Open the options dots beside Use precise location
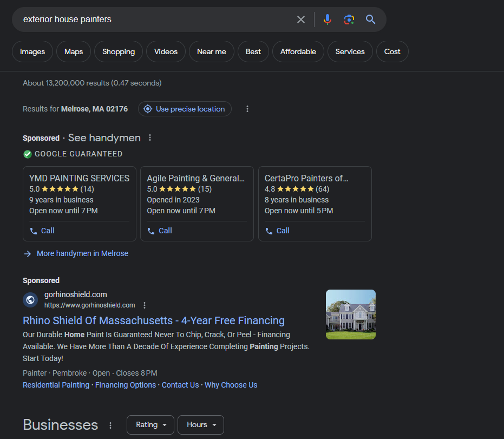This screenshot has height=439, width=504. 247,109
